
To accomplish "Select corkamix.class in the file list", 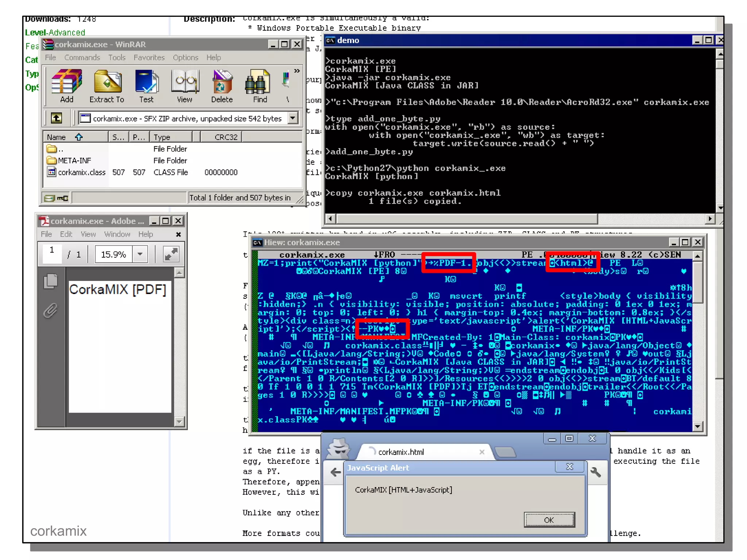I will tap(81, 172).
